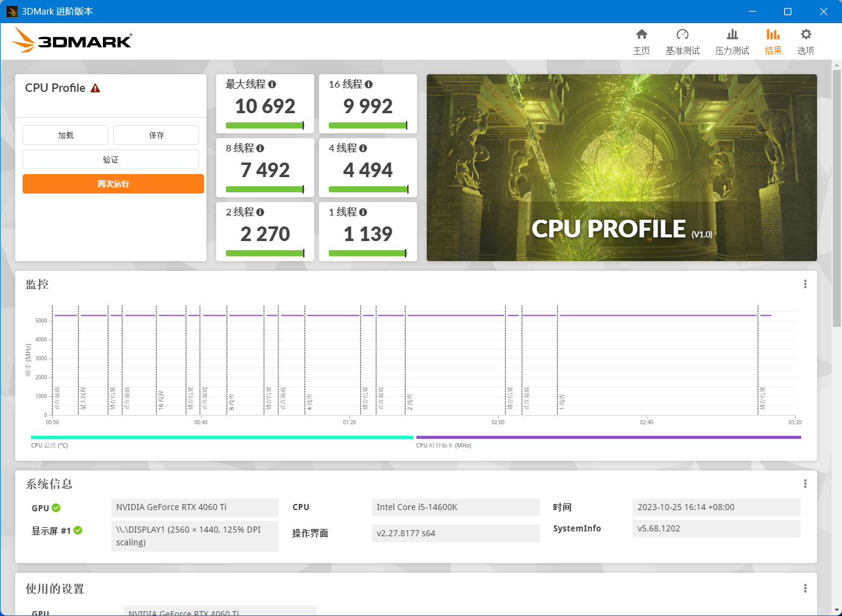Click the green check beside GPU
This screenshot has height=616, width=842.
coord(56,508)
